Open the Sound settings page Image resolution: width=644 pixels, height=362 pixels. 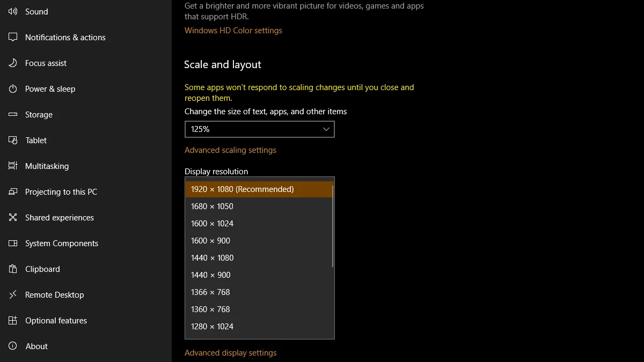pyautogui.click(x=36, y=11)
